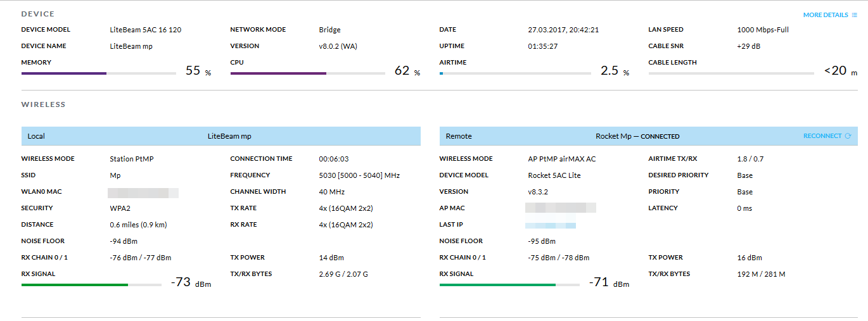The image size is (868, 321).
Task: Click the frequency value 5030 MHz
Action: click(x=359, y=175)
